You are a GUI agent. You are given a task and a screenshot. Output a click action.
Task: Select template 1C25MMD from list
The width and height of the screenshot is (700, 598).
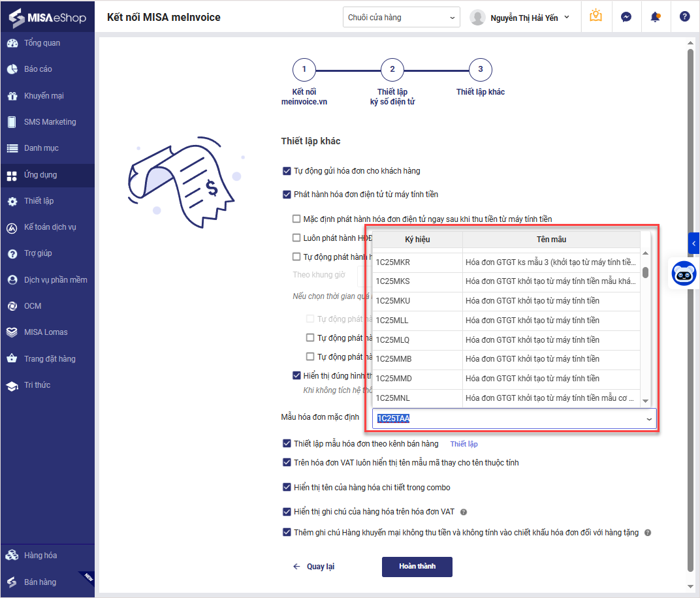point(506,379)
